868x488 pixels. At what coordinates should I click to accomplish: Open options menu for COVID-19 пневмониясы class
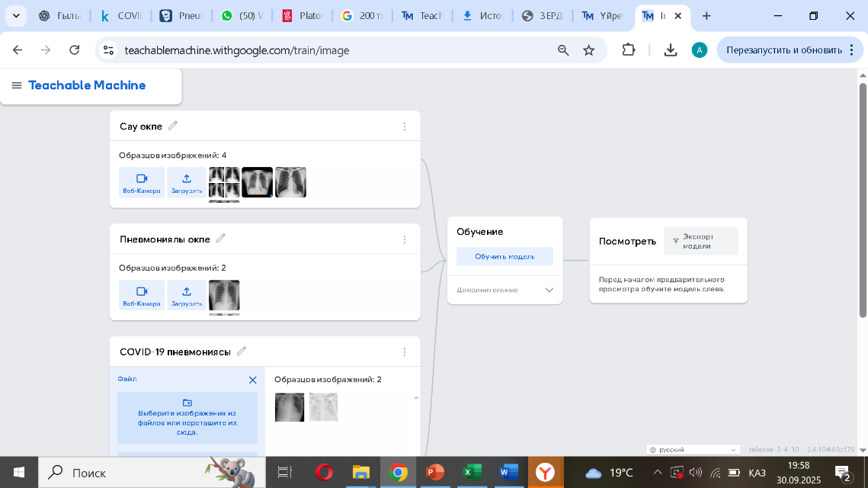pos(405,352)
